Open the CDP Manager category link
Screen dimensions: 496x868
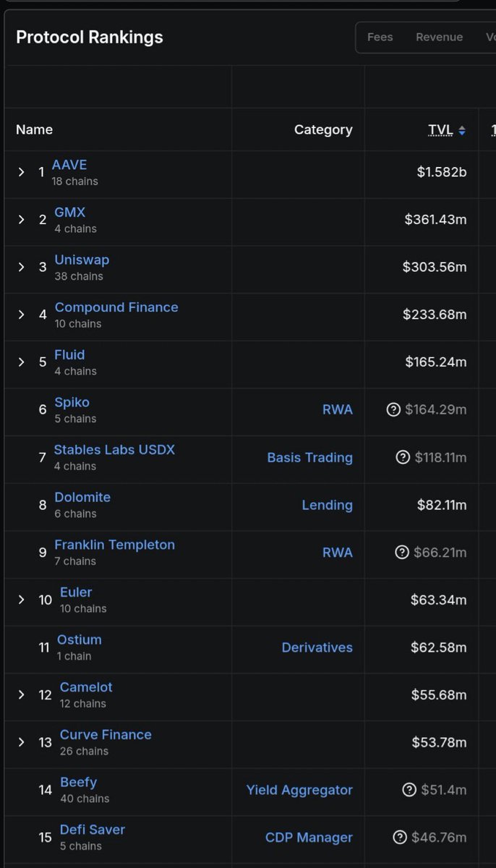coord(309,838)
